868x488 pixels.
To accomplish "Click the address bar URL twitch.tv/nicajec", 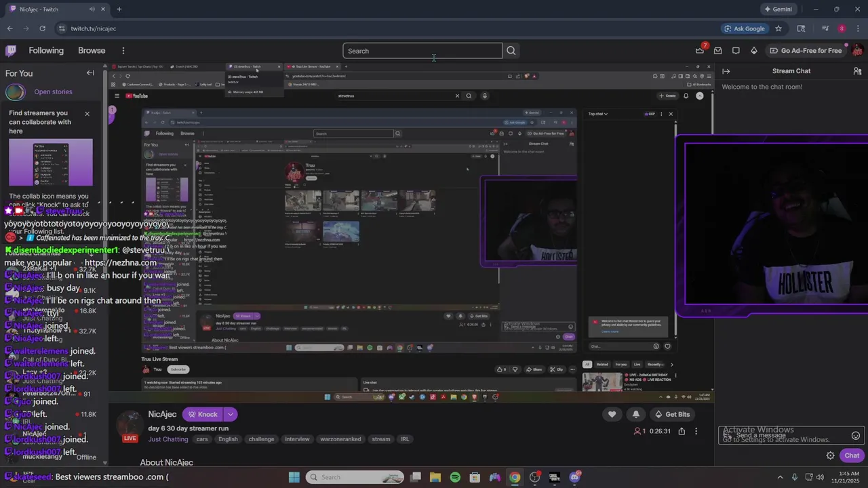I will [x=94, y=28].
